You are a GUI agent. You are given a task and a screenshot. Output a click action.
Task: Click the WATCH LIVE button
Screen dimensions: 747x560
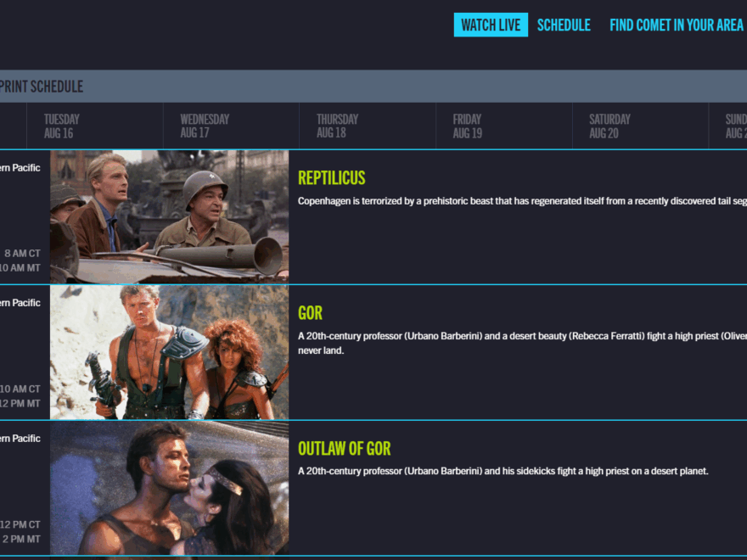click(491, 25)
